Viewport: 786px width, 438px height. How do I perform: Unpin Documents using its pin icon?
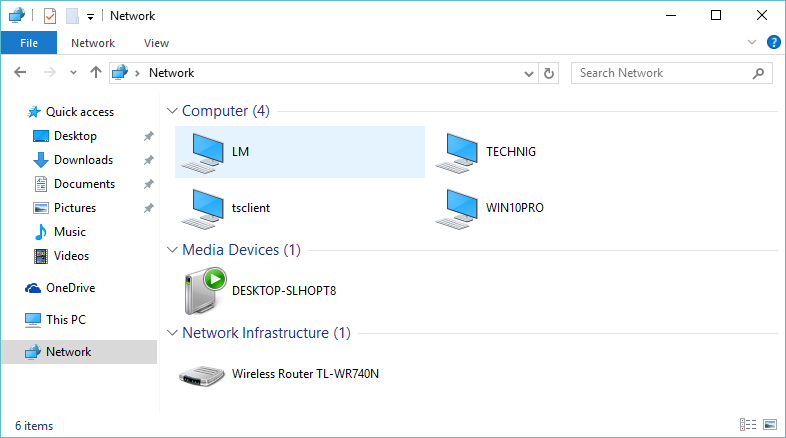pyautogui.click(x=149, y=184)
